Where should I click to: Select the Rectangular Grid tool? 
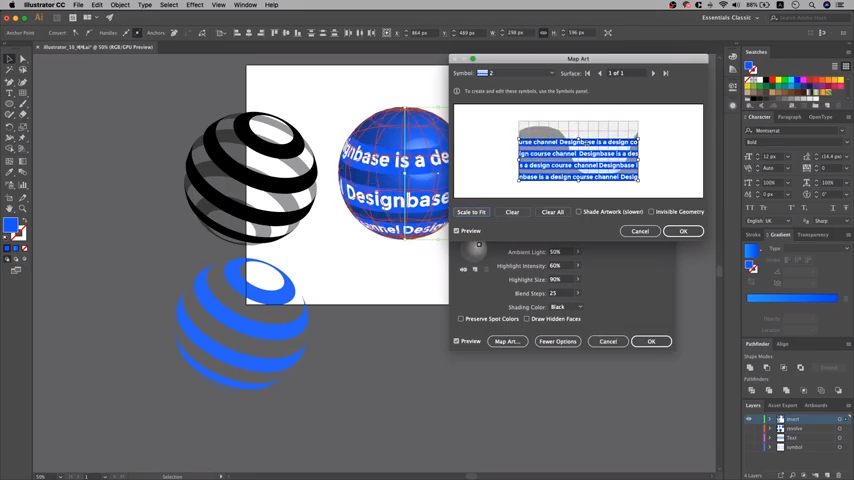pos(23,93)
